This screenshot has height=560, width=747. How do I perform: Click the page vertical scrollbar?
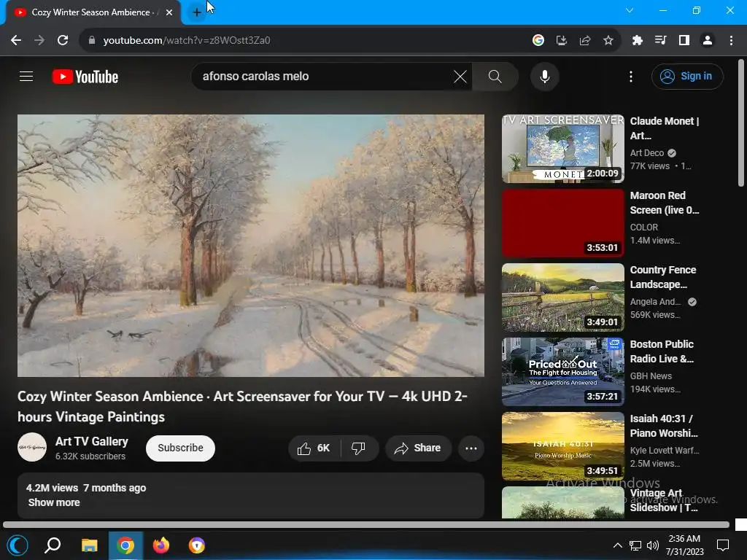pyautogui.click(x=741, y=122)
